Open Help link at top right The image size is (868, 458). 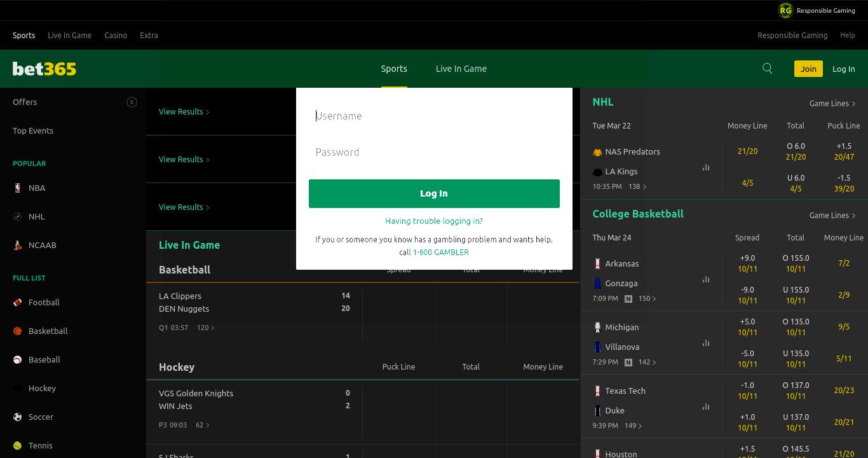click(848, 35)
